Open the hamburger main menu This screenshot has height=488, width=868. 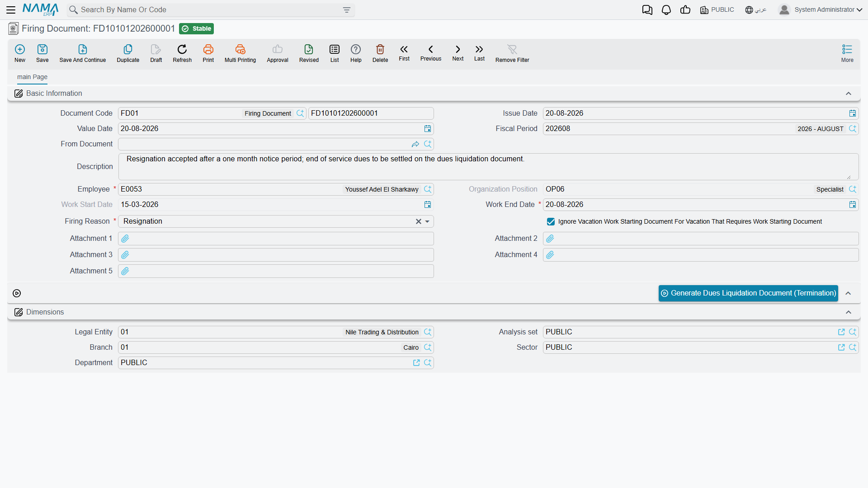click(11, 9)
